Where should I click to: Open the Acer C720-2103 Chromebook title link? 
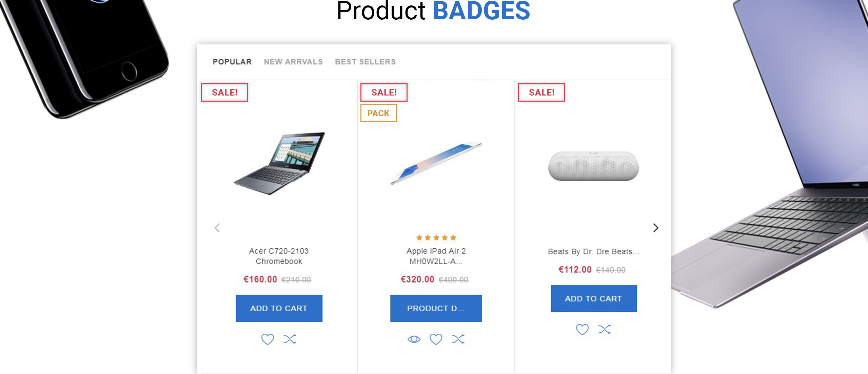(x=279, y=256)
